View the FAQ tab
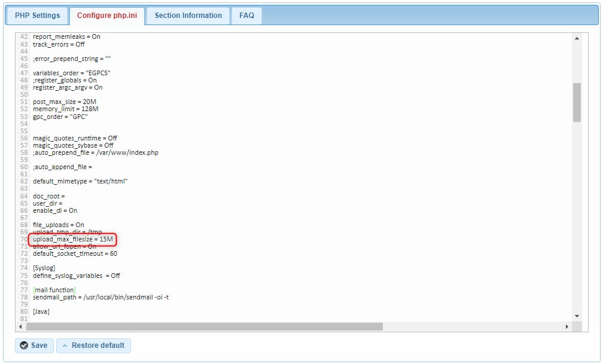This screenshot has height=364, width=603. (x=246, y=15)
